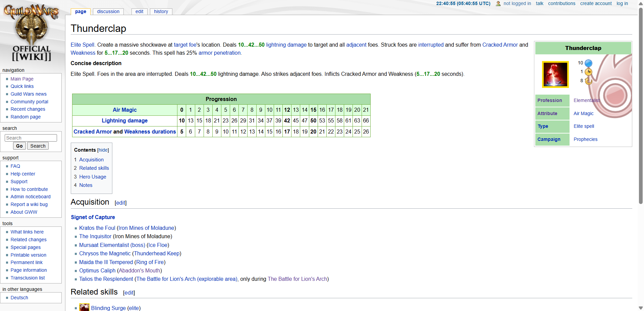This screenshot has height=311, width=644.
Task: Jump to Acquisition in contents
Action: click(91, 160)
